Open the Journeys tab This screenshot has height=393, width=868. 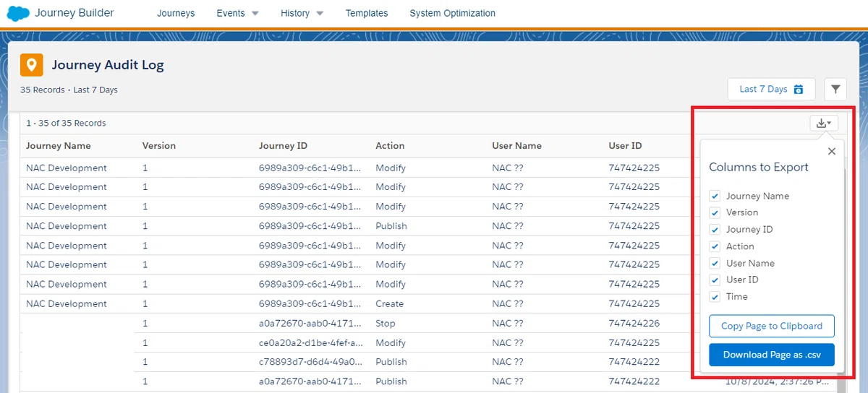[x=176, y=13]
